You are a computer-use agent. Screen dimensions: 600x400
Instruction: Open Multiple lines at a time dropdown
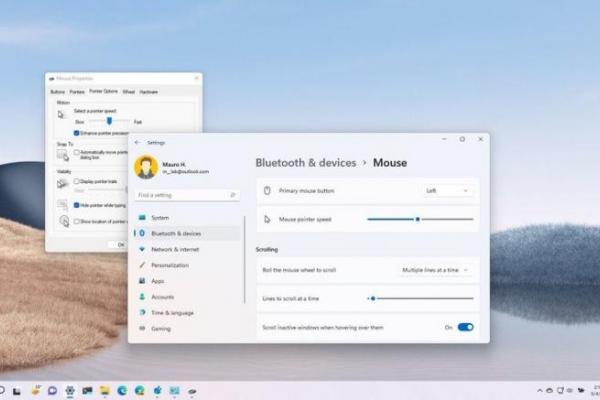[x=435, y=270]
